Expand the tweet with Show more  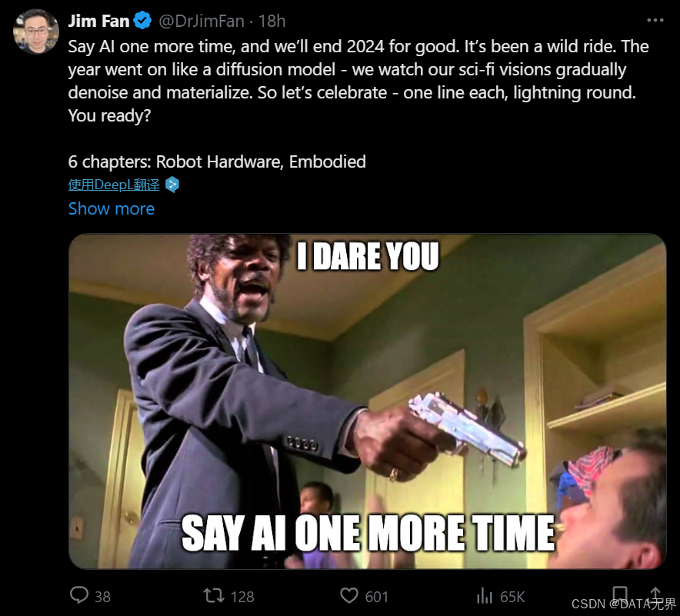[112, 208]
